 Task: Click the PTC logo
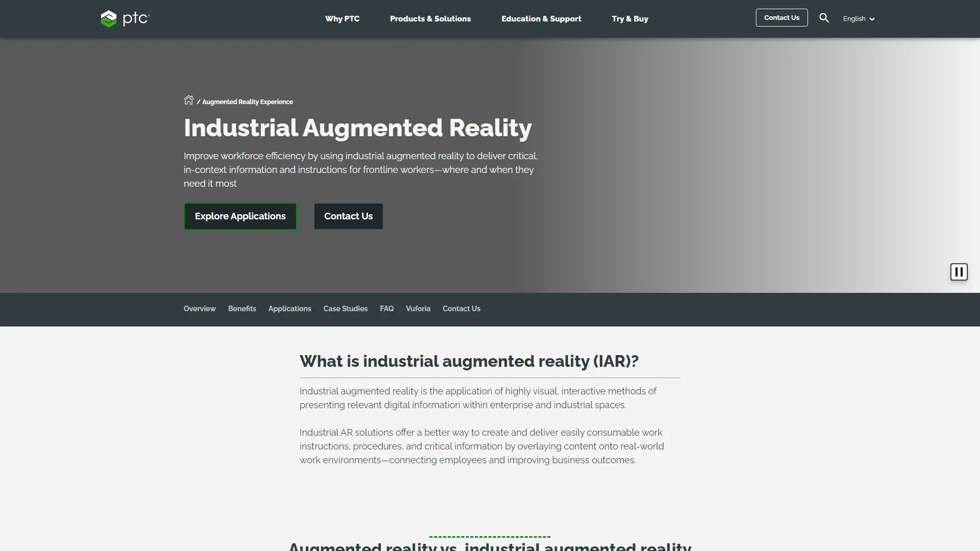(125, 19)
